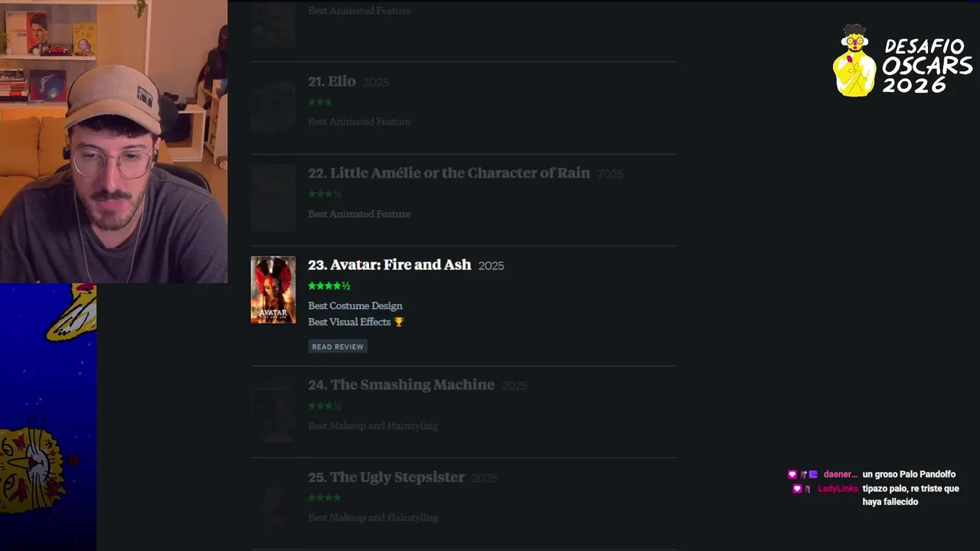
Task: Open the Avatar: Fire and Ash poster
Action: 273,289
